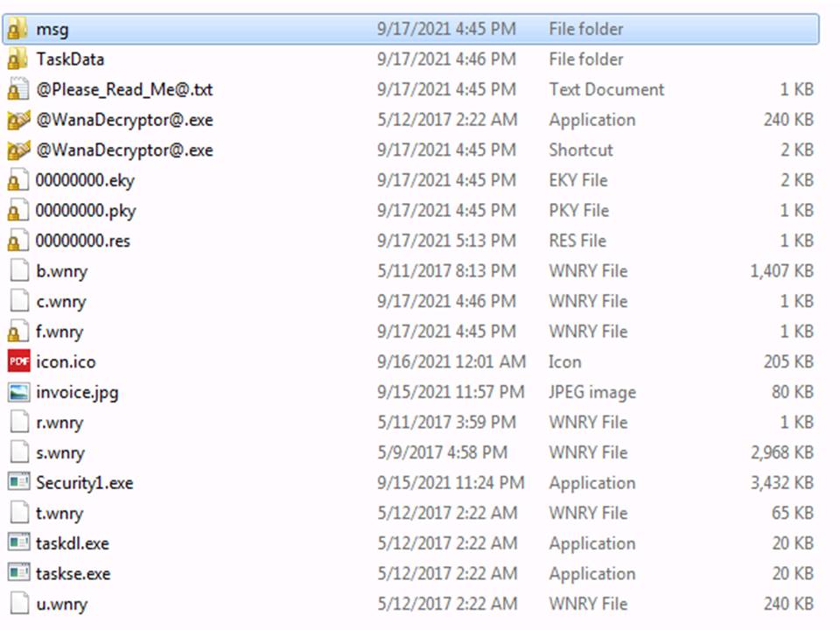Click the locked 00000000.res file icon

coord(17,241)
